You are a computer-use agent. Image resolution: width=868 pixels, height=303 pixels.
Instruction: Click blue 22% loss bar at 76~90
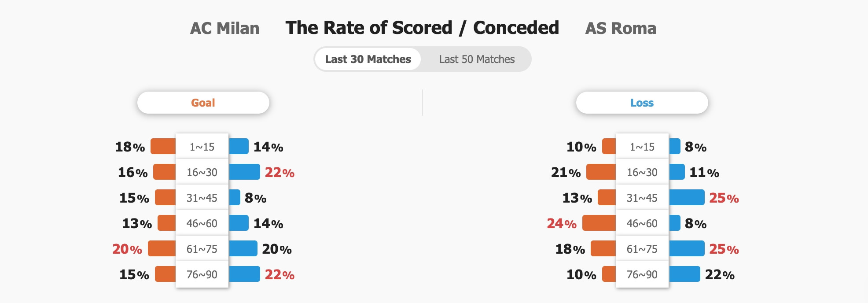tap(684, 274)
